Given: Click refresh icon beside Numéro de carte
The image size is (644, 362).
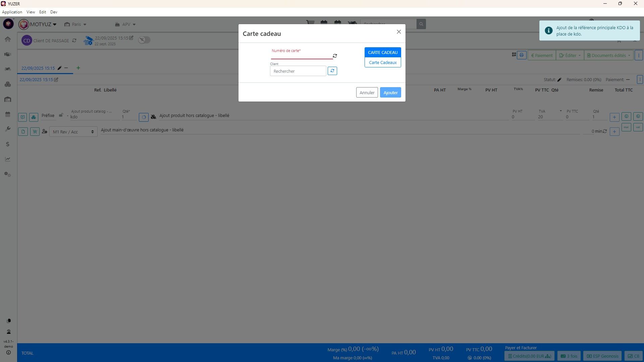Looking at the screenshot, I should pos(335,56).
